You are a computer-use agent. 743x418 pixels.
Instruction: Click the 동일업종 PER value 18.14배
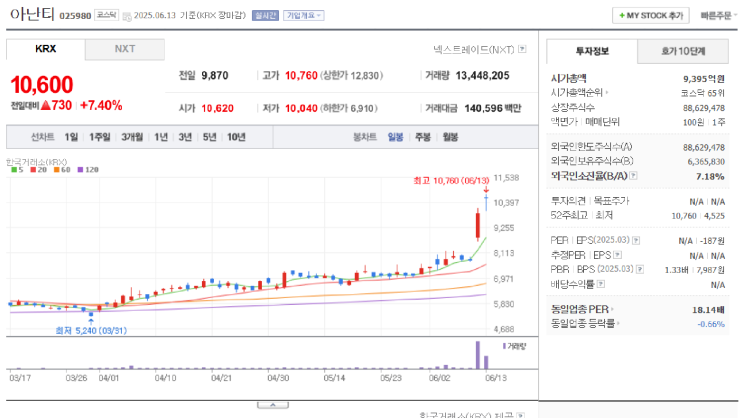coord(708,309)
